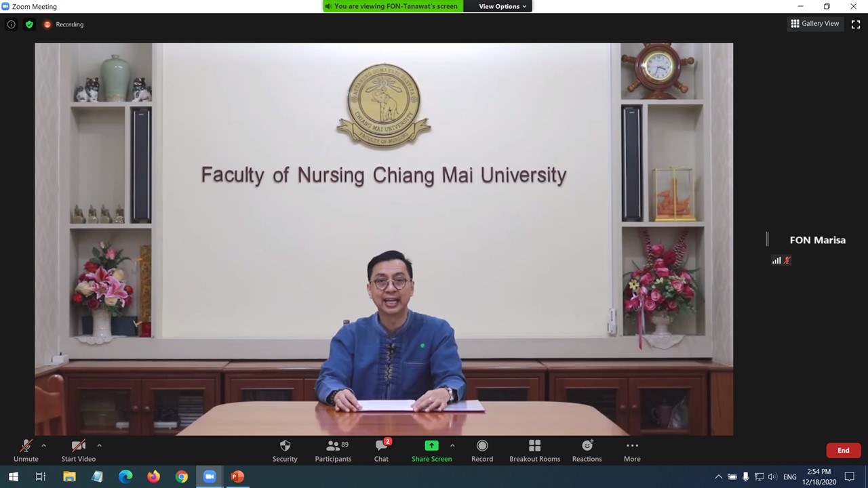Click the battery tray icon
Viewport: 868px width, 488px height.
point(732,476)
